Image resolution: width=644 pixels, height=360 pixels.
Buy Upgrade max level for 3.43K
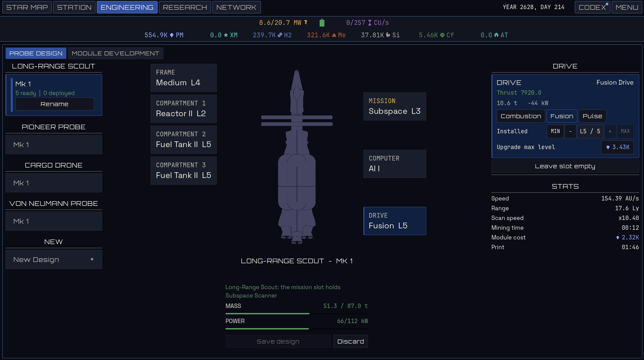[617, 147]
